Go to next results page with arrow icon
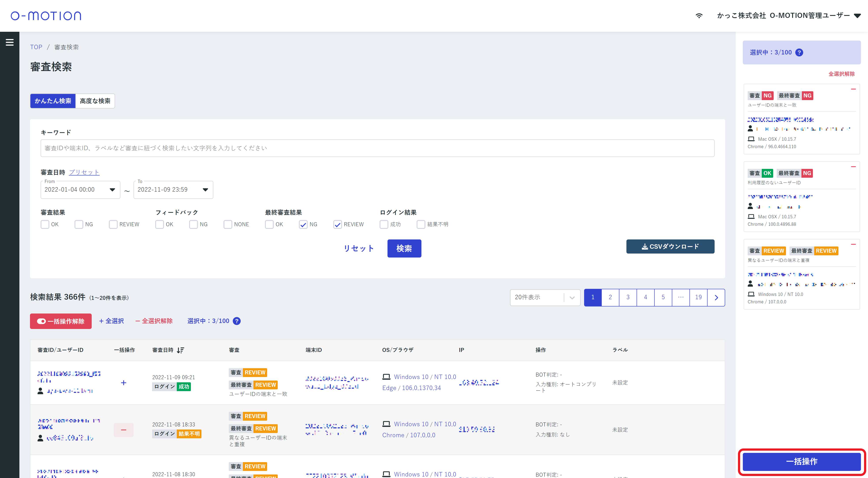This screenshot has height=478, width=868. [716, 297]
